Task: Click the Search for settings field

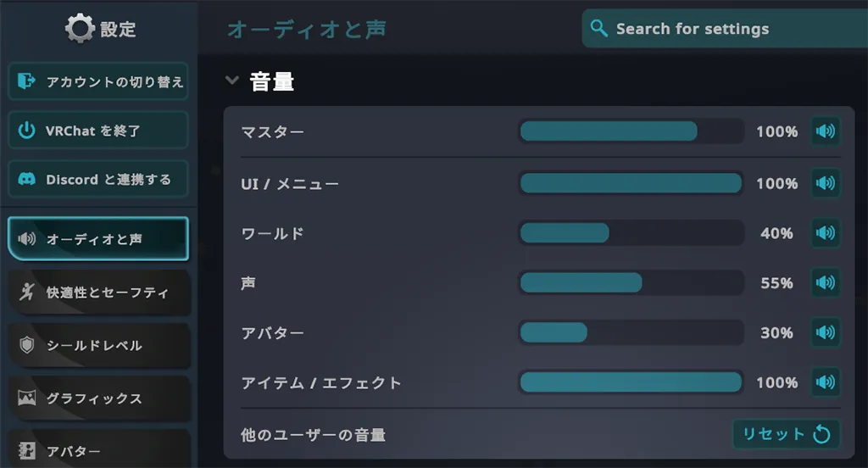Action: click(725, 28)
